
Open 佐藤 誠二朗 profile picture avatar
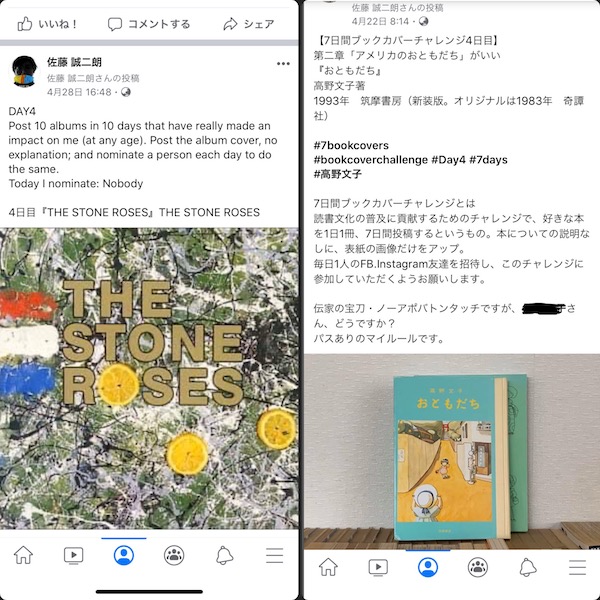(x=24, y=71)
